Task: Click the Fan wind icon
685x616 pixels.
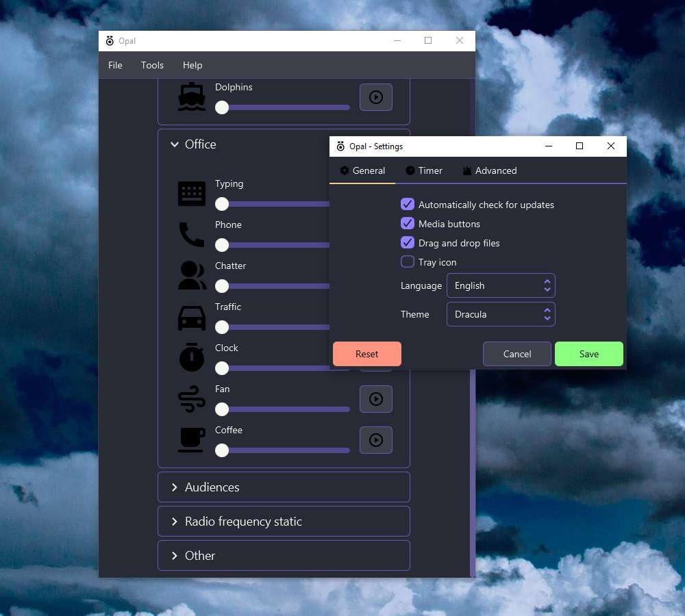Action: click(x=192, y=398)
